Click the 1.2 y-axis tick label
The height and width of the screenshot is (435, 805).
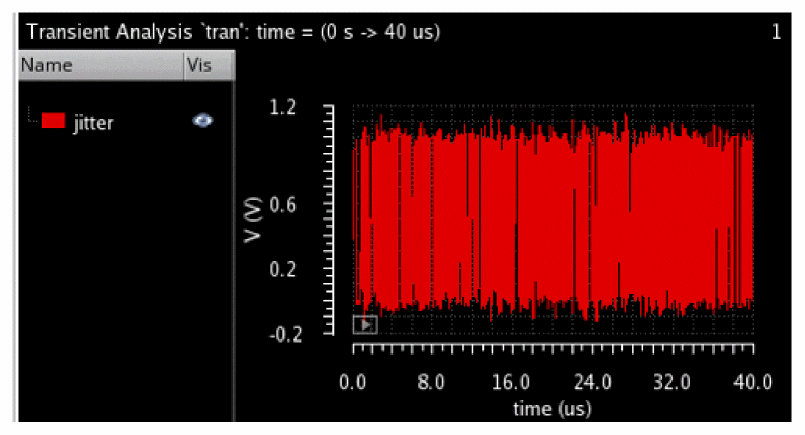tap(283, 107)
